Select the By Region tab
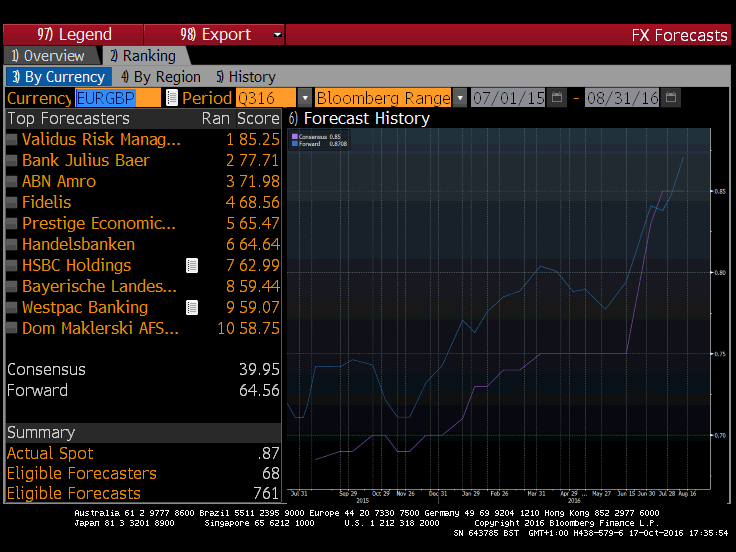The width and height of the screenshot is (736, 552). pos(161,77)
